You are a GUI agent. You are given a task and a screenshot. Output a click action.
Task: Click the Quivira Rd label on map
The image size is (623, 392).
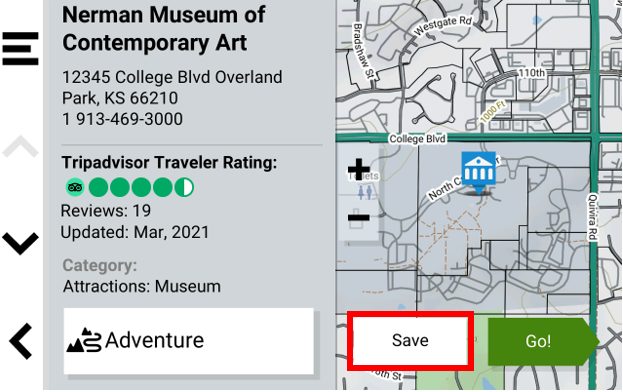(592, 217)
